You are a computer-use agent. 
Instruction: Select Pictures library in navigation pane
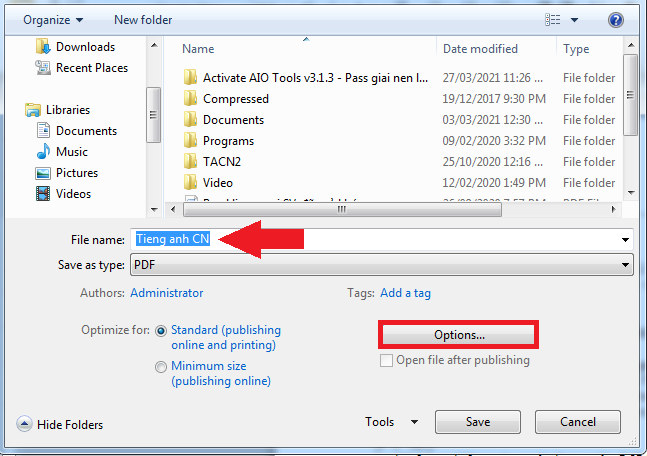[77, 173]
